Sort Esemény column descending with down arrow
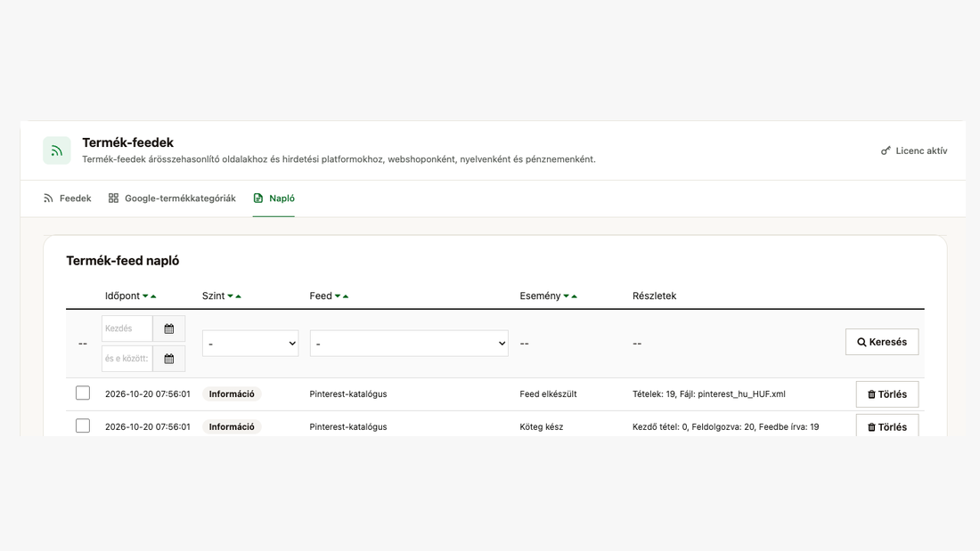980x551 pixels. [x=567, y=296]
